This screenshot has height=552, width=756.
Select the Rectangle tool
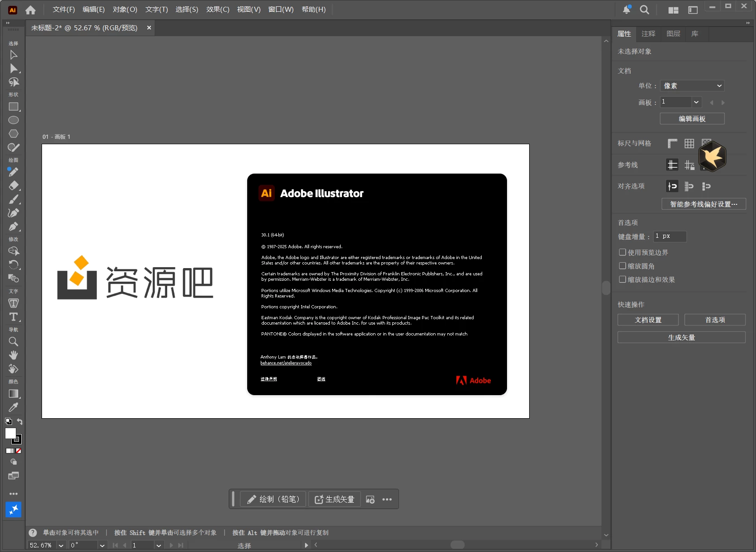click(x=13, y=107)
